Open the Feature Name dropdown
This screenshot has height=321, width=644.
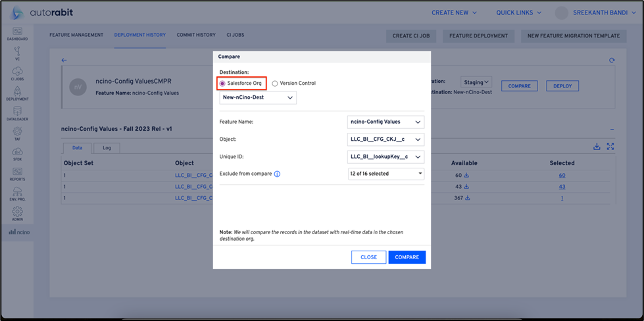click(x=385, y=122)
